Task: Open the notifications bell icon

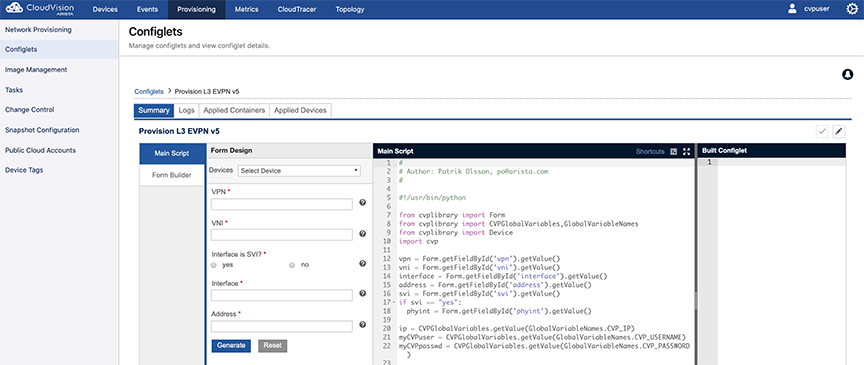Action: point(847,74)
